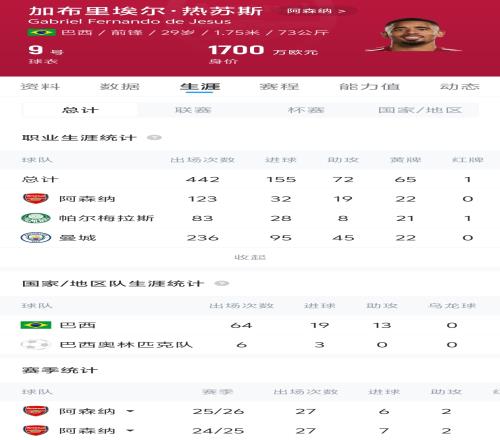Image resolution: width=500 pixels, height=440 pixels.
Task: Open the Arsenal crest in career totals
Action: 36,198
